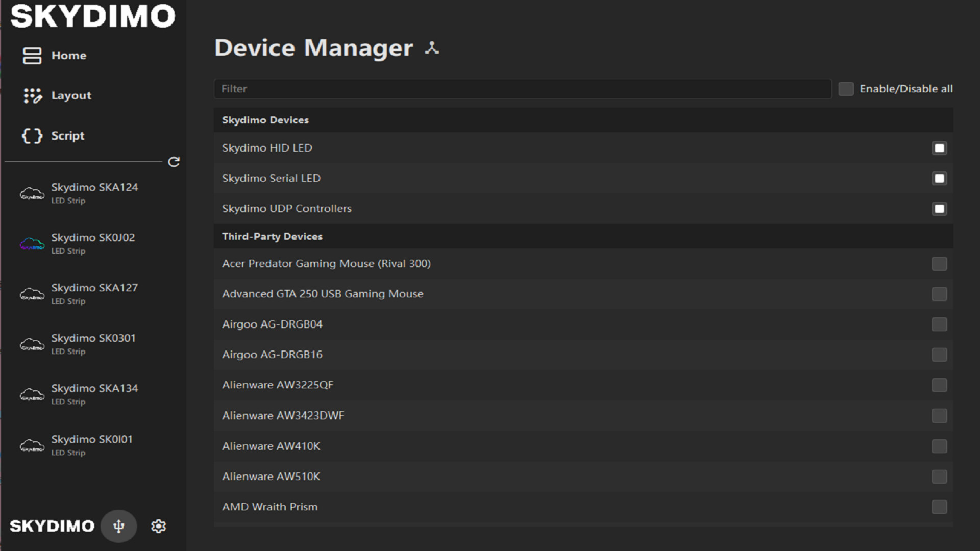This screenshot has height=551, width=980.
Task: Click the Skydimo SK0J02 cloud icon
Action: click(32, 244)
